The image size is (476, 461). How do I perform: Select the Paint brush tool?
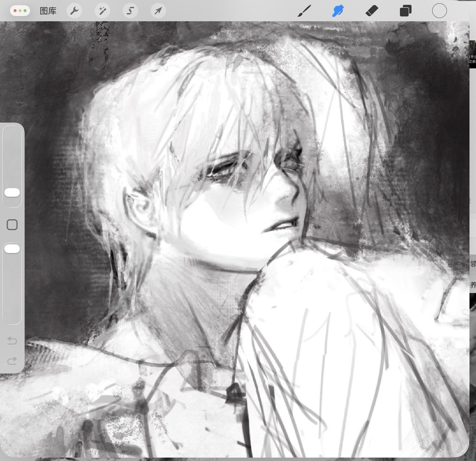pos(304,11)
